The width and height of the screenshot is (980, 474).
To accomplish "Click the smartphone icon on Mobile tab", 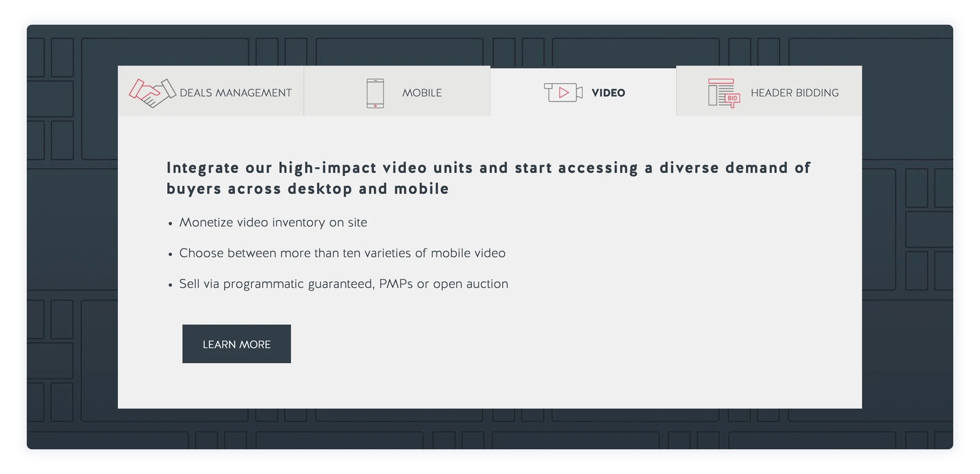I will 375,93.
